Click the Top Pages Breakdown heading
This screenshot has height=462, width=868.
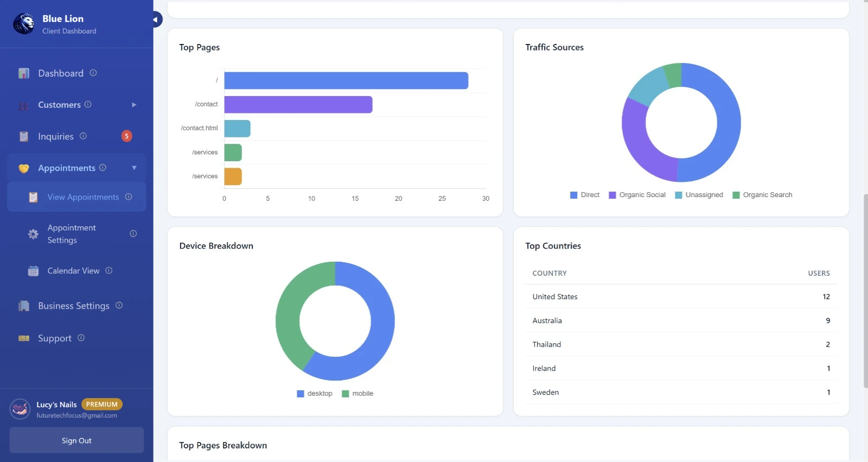click(x=223, y=445)
